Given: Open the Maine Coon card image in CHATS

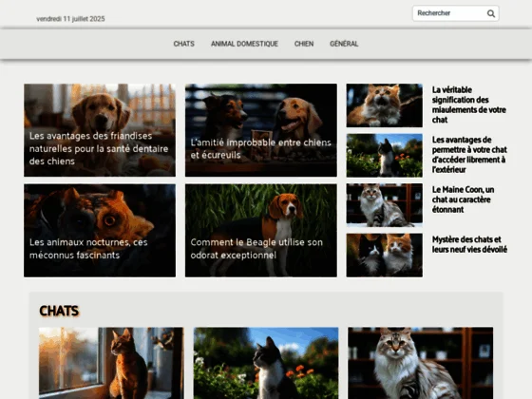Looking at the screenshot, I should pyautogui.click(x=420, y=363).
